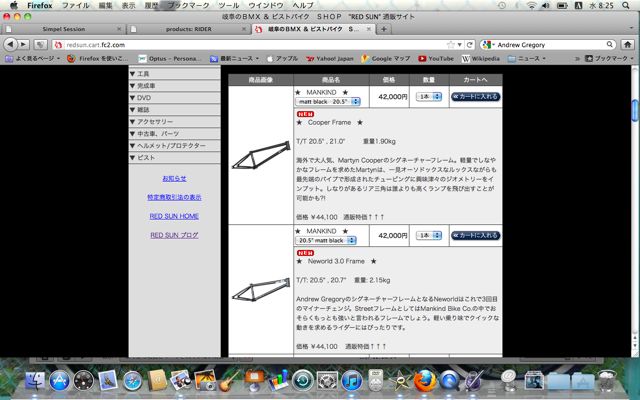Viewport: 640px width, 400px height.
Task: Click the bookmark star in the address bar
Action: click(x=451, y=44)
